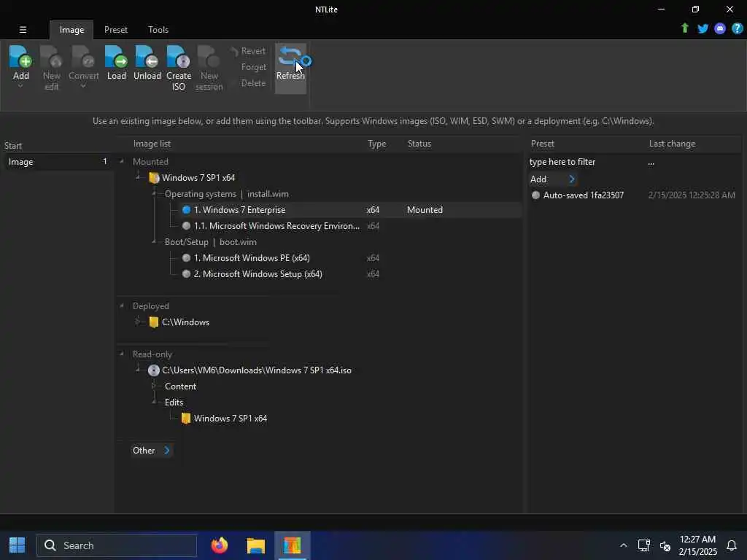
Task: Expand the Content node
Action: pos(154,386)
